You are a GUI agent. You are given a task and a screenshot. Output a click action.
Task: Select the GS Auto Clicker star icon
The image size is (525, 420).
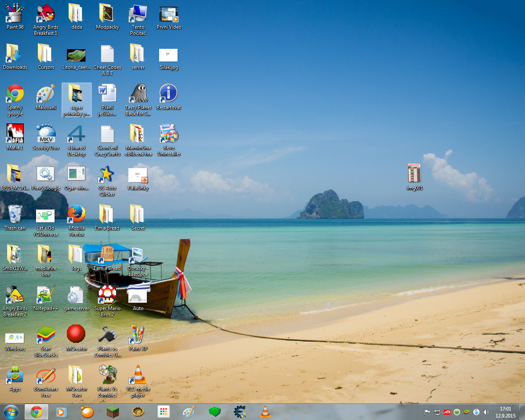(x=107, y=175)
